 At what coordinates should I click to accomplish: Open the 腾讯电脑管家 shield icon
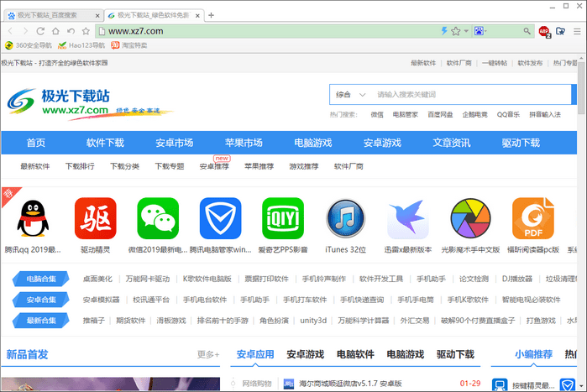pos(221,218)
